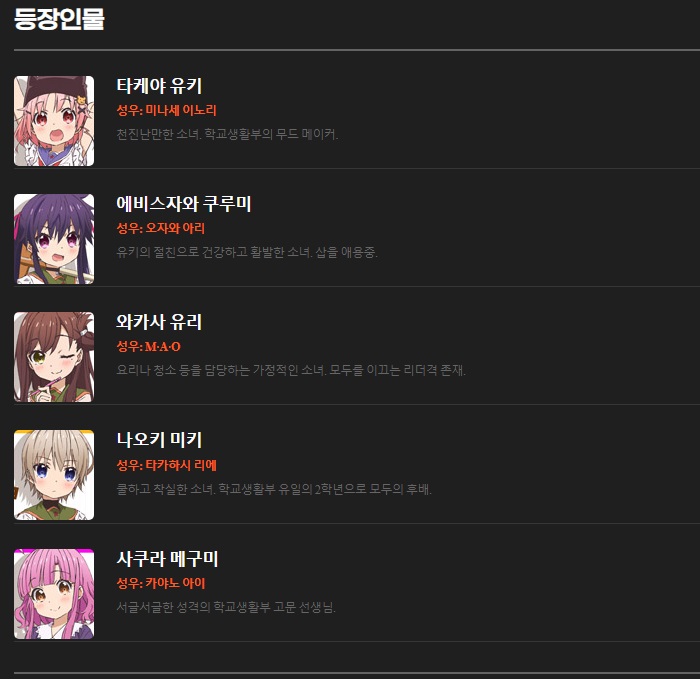Screen dimensions: 700x679
Task: Open 사쿠라 메구미 pink-haired teacher portrait
Action: 54,594
